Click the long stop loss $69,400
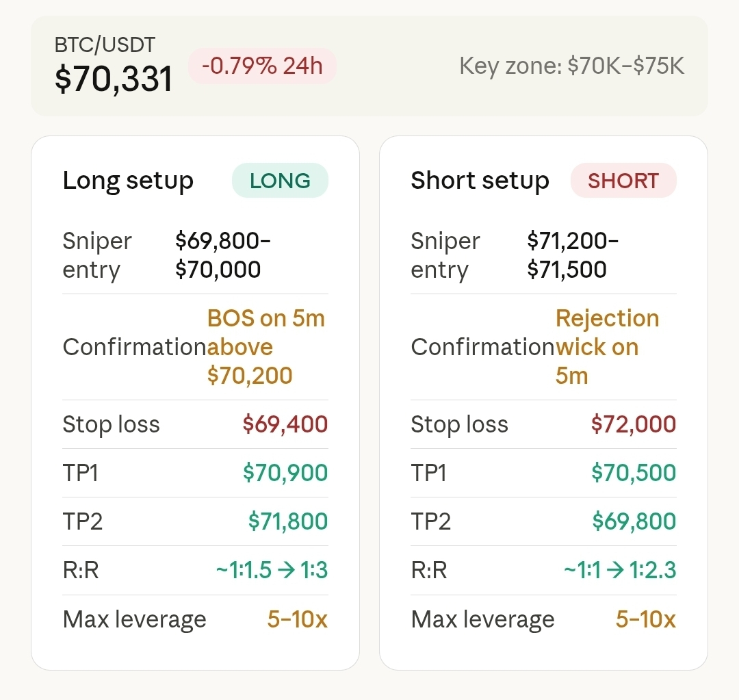The image size is (739, 700). pos(285,424)
